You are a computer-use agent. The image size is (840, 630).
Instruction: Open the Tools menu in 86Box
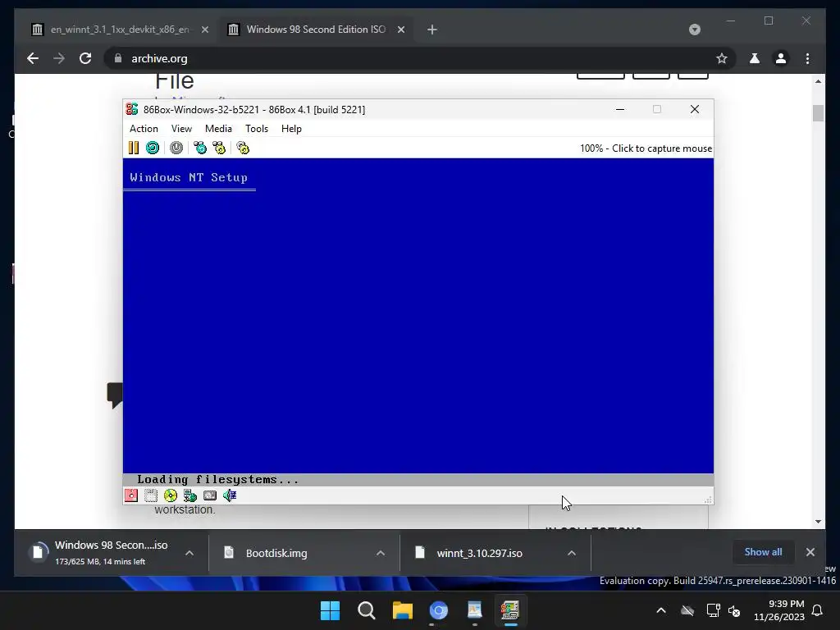pos(257,129)
